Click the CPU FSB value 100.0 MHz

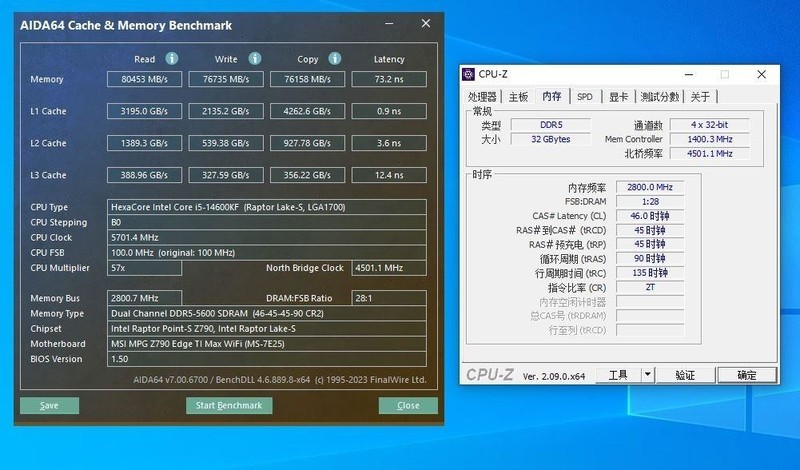(267, 253)
